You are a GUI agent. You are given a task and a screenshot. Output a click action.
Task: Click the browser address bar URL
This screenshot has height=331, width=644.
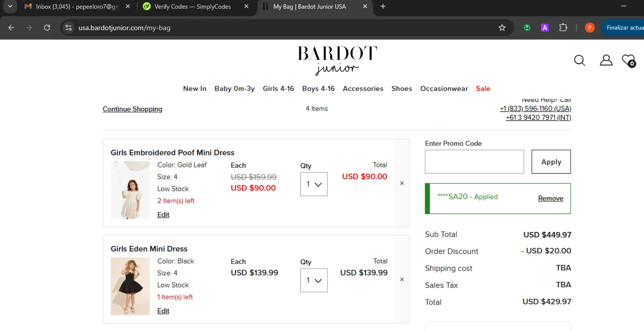click(x=124, y=28)
